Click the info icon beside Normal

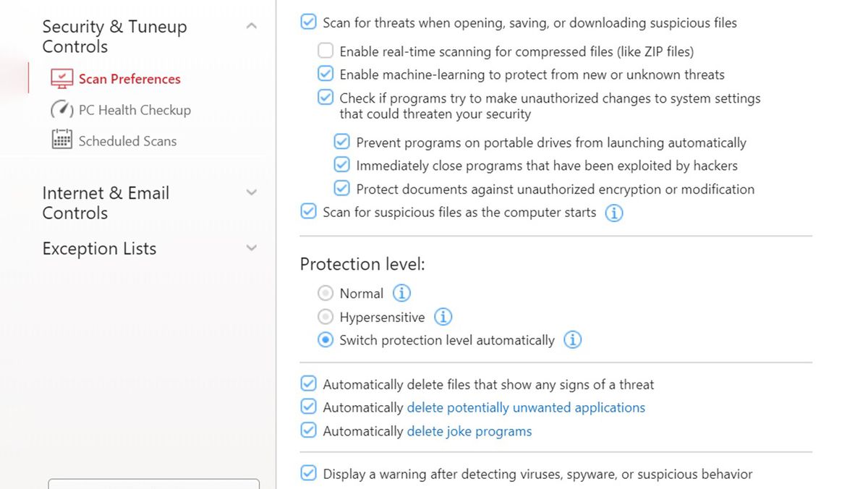coord(401,293)
